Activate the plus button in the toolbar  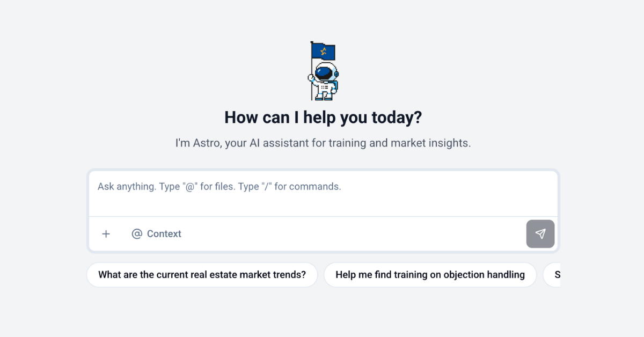pos(106,233)
